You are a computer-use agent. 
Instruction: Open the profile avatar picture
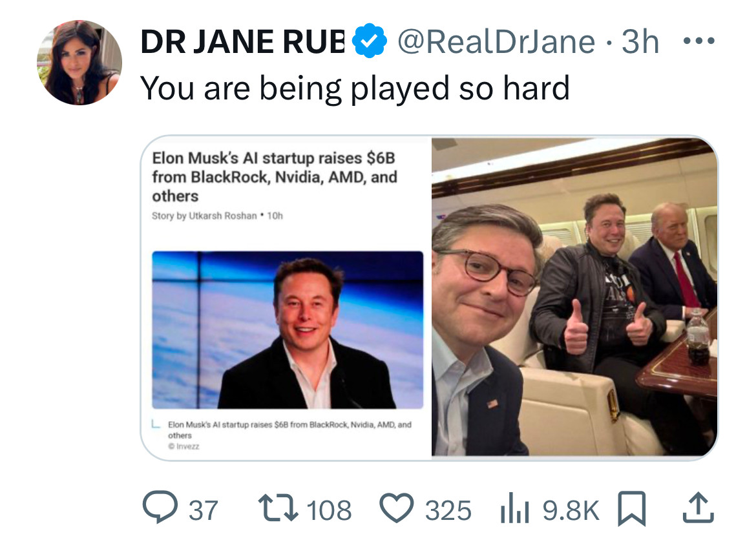point(79,63)
